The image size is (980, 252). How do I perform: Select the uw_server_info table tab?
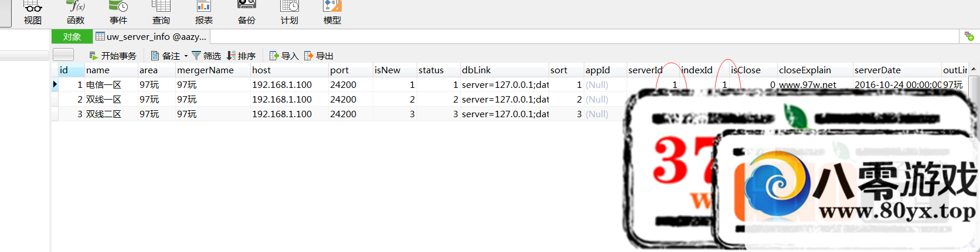point(151,36)
